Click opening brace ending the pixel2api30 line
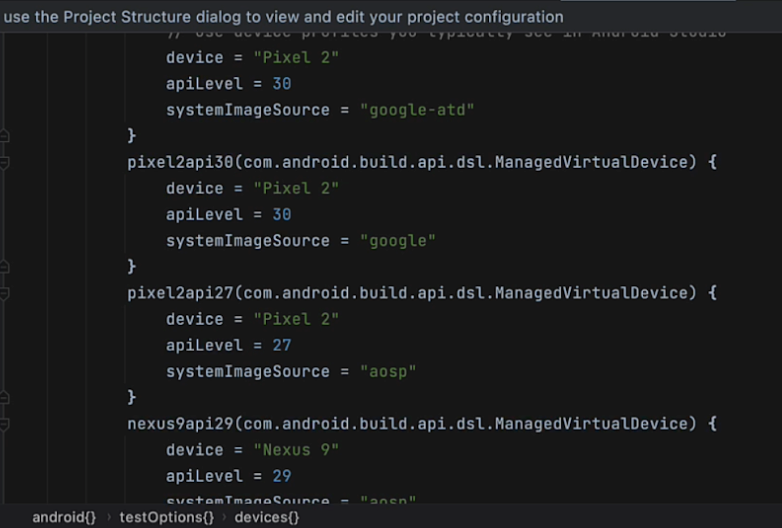 (x=713, y=163)
